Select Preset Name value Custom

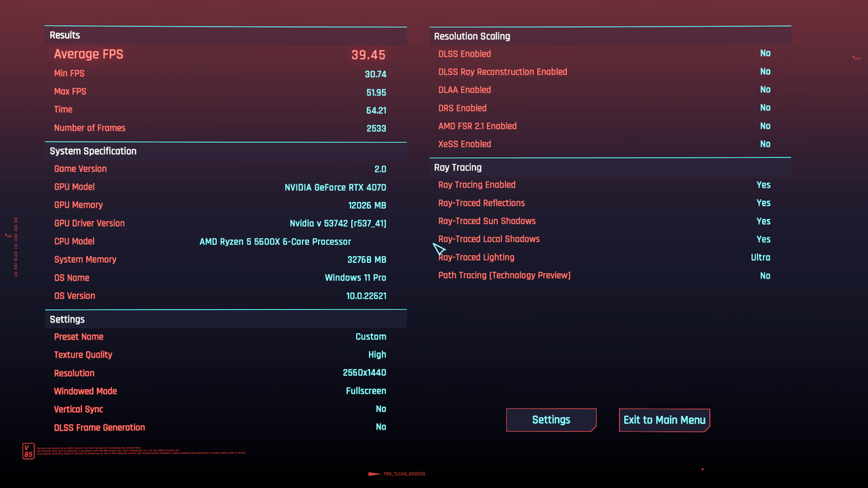point(371,337)
